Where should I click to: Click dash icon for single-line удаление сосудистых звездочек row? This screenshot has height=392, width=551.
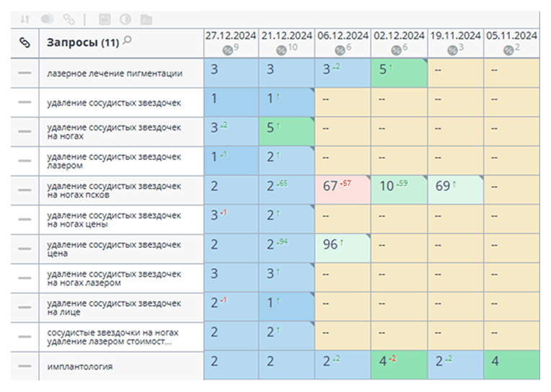(x=25, y=102)
